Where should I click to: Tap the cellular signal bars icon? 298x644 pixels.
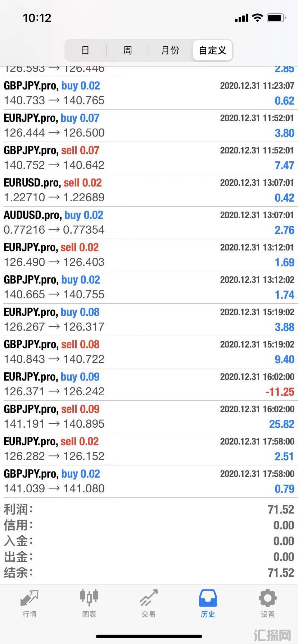coord(241,18)
